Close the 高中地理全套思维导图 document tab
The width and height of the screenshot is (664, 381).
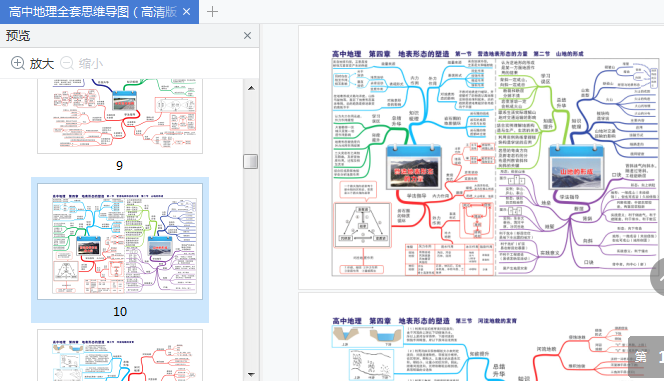pos(186,12)
